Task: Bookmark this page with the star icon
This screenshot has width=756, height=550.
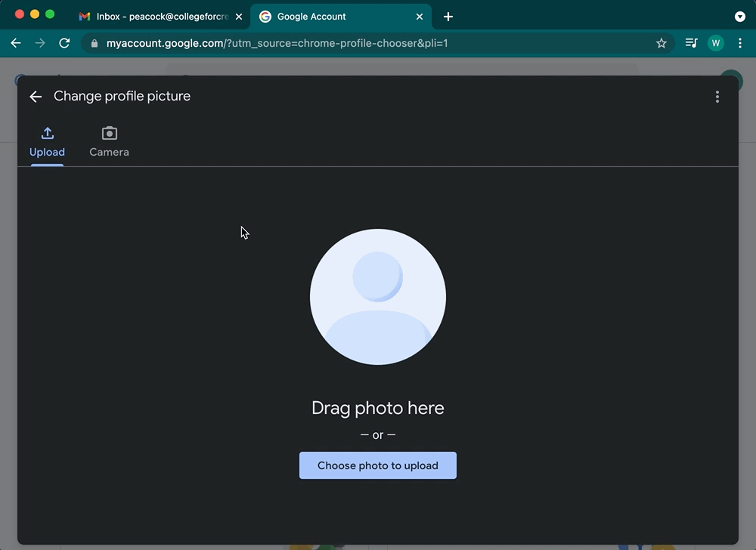Action: tap(661, 43)
